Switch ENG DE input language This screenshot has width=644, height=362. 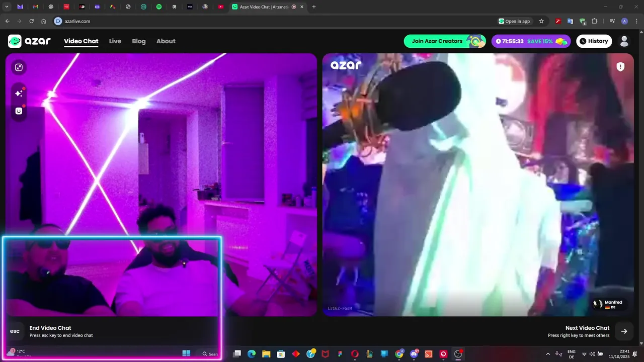click(x=572, y=354)
